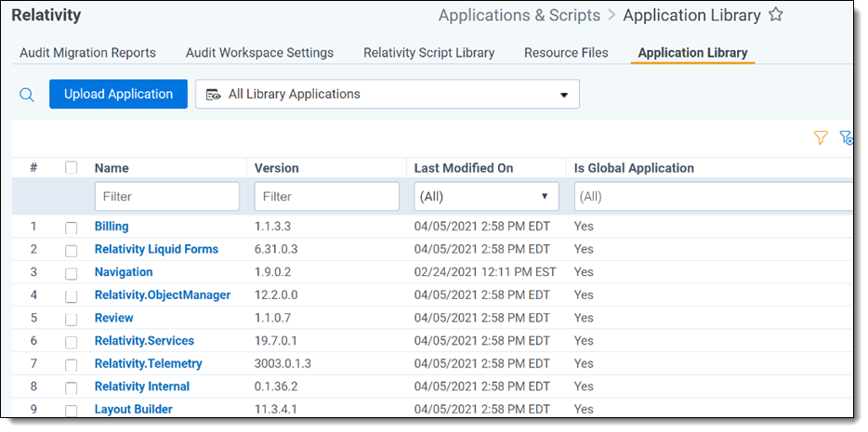The image size is (868, 432).
Task: Open the Relativity Liquid Forms link
Action: tap(156, 249)
